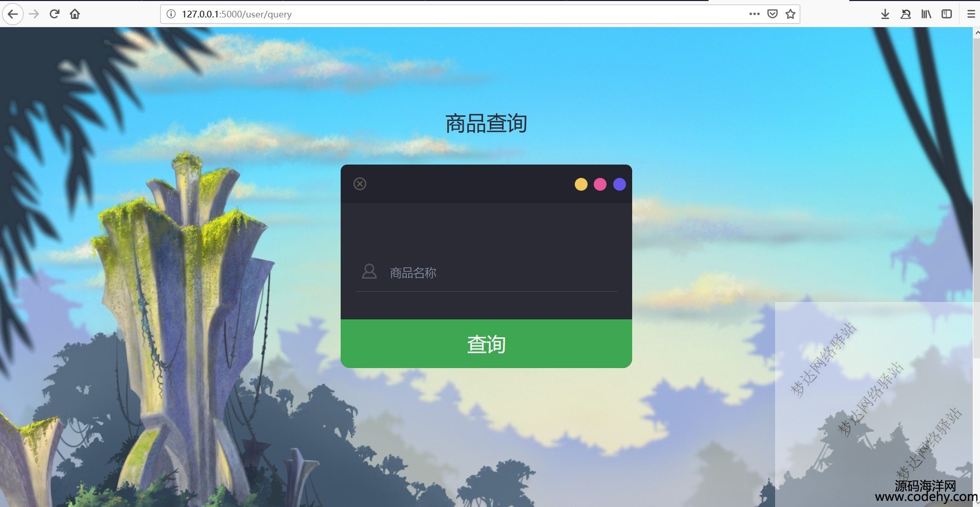The image size is (980, 507).
Task: Click the page vertical scrollbar
Action: (x=976, y=197)
